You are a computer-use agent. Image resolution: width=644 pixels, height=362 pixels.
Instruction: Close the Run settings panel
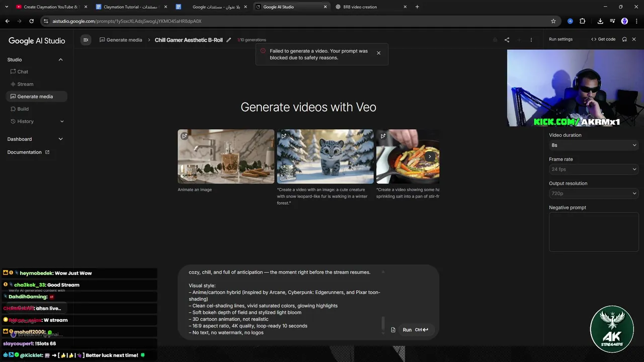[x=634, y=39]
